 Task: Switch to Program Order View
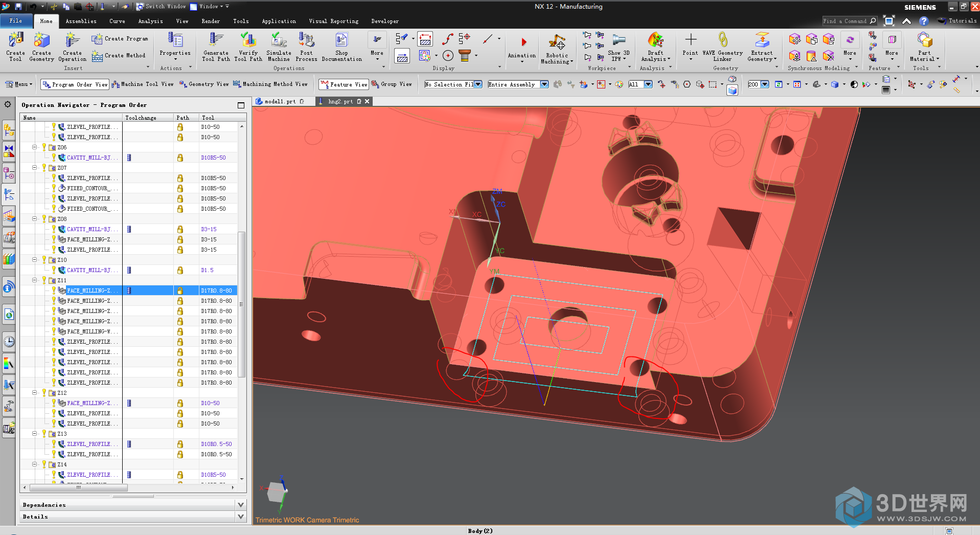[75, 84]
